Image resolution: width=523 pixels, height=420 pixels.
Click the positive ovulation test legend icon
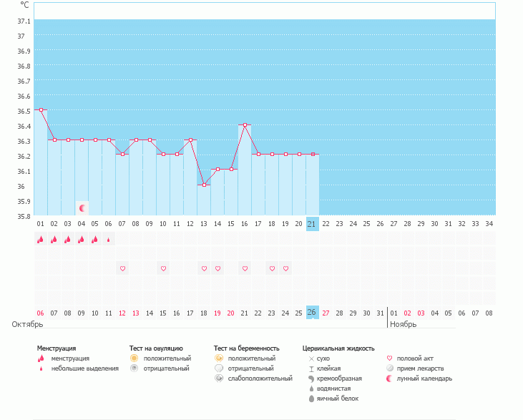(x=134, y=358)
